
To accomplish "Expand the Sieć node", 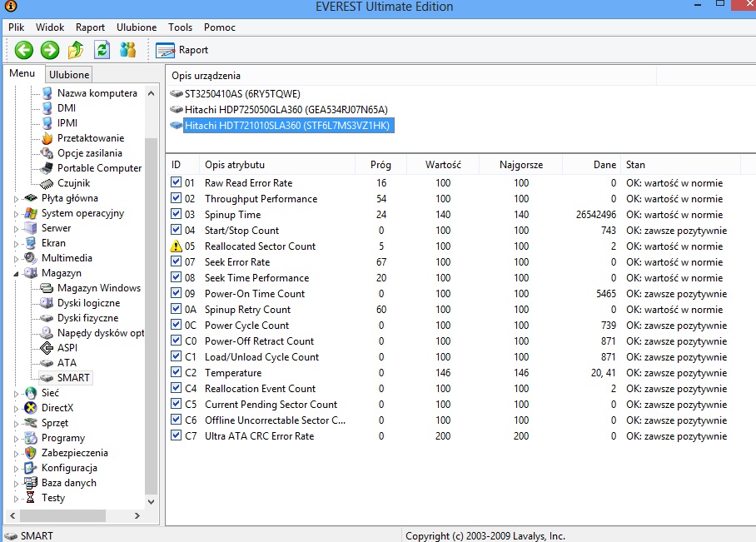I will click(16, 394).
